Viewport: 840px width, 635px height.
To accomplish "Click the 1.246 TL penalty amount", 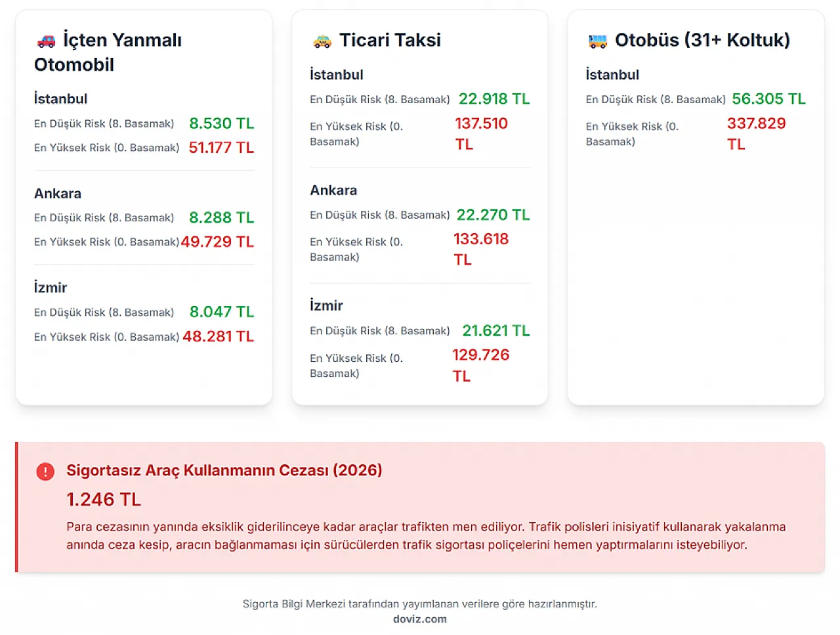I will coord(104,500).
